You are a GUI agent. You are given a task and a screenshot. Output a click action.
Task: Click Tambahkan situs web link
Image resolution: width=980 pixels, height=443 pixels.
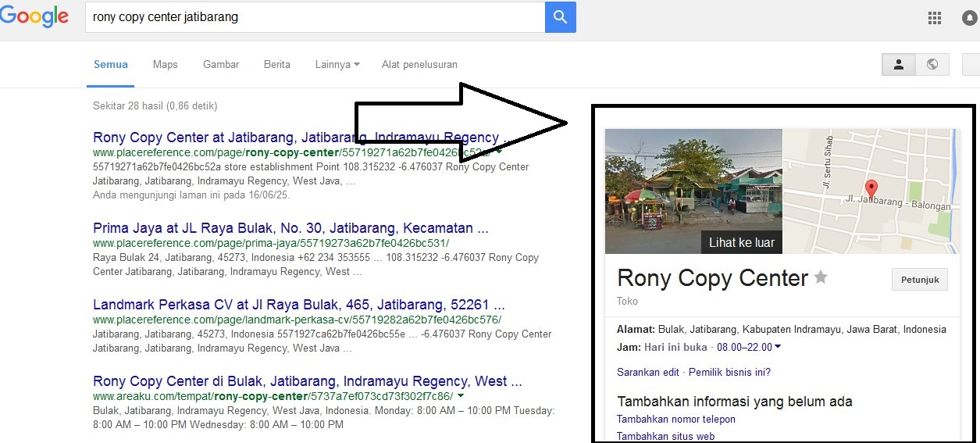[666, 436]
